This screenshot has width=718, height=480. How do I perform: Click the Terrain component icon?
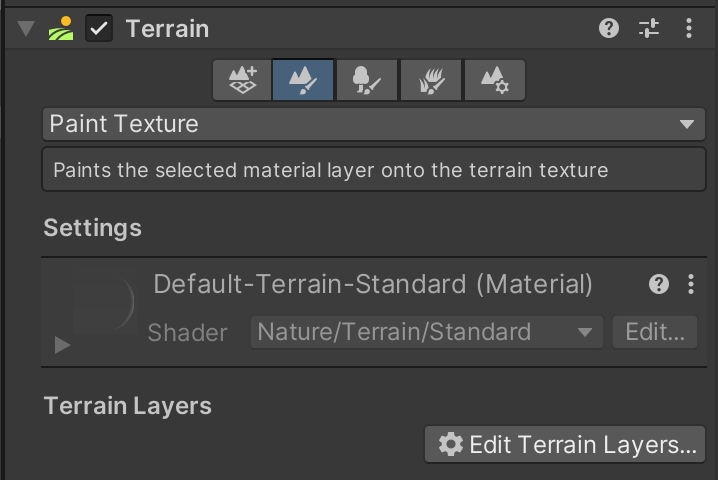point(62,29)
